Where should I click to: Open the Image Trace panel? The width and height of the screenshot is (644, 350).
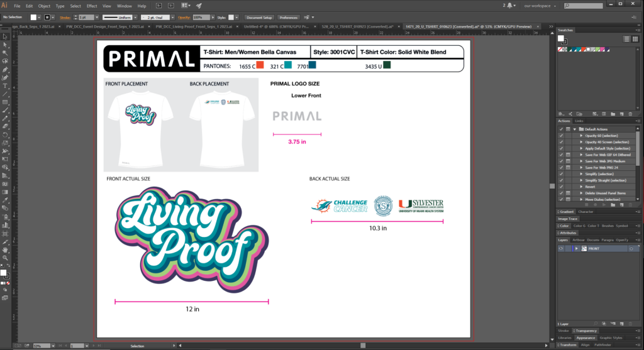(x=568, y=219)
